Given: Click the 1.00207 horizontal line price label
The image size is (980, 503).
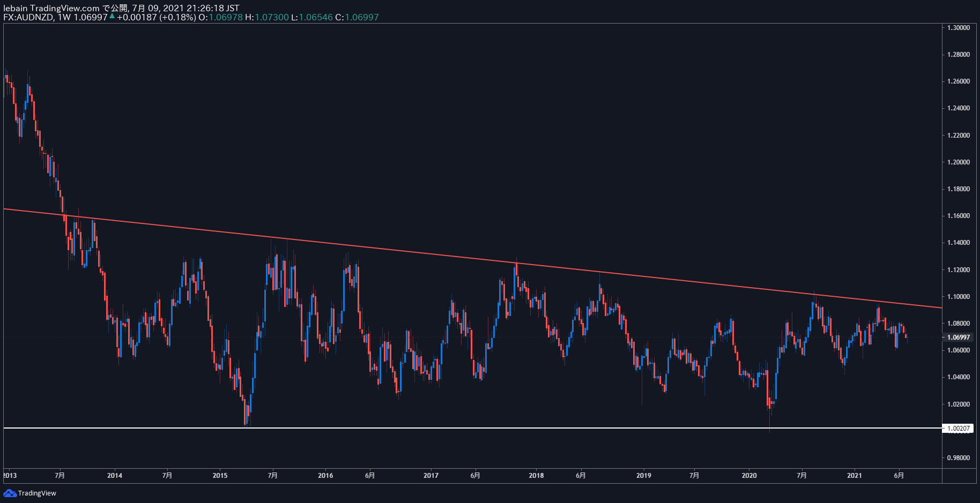Looking at the screenshot, I should tap(959, 428).
